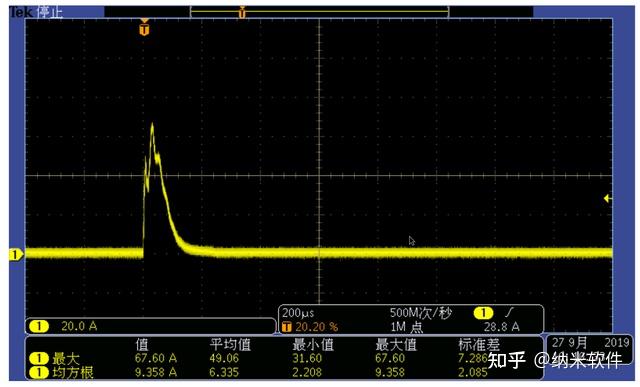Click the channel 1 badge beside 20.0 A
640x387 pixels.
[39, 326]
